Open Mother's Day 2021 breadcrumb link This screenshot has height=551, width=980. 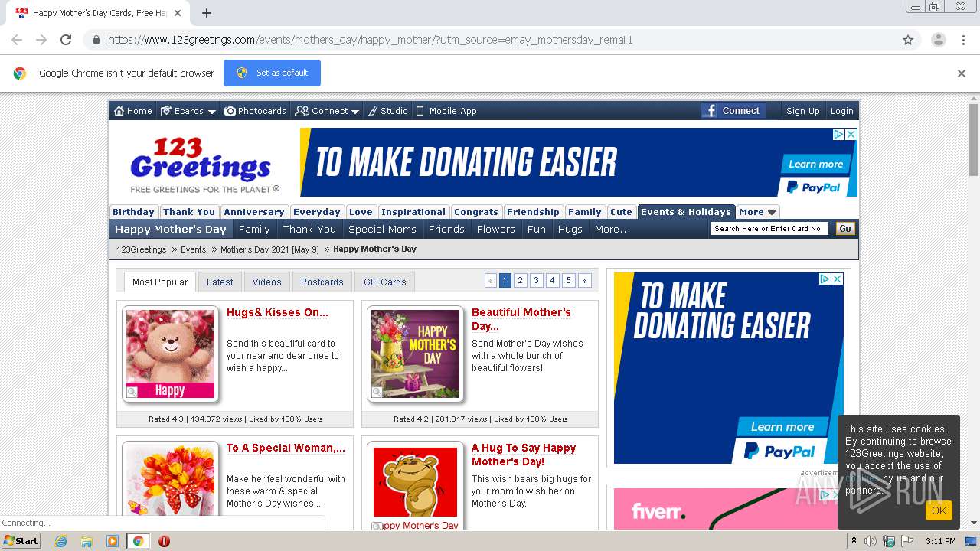tap(269, 249)
